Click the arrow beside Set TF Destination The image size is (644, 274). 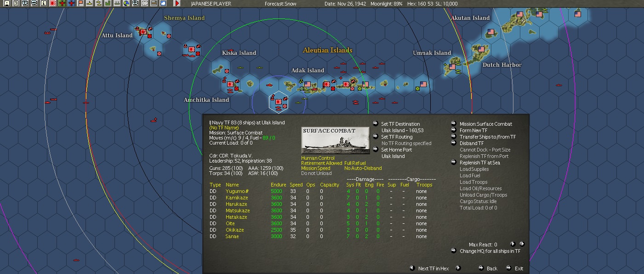pos(375,123)
